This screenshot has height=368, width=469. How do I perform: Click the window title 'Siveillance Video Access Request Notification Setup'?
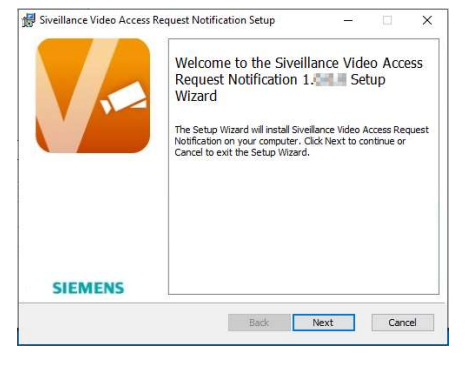click(157, 20)
